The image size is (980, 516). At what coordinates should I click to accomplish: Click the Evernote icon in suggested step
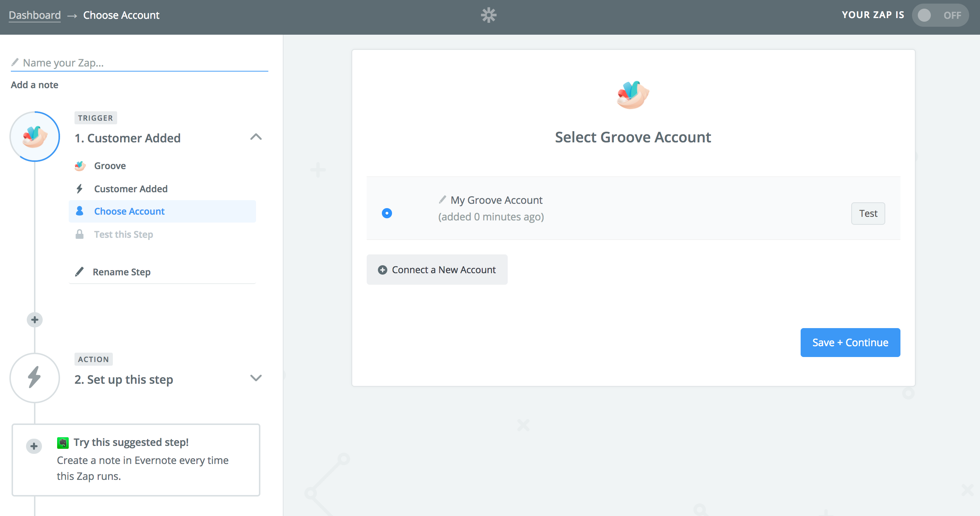(x=63, y=443)
